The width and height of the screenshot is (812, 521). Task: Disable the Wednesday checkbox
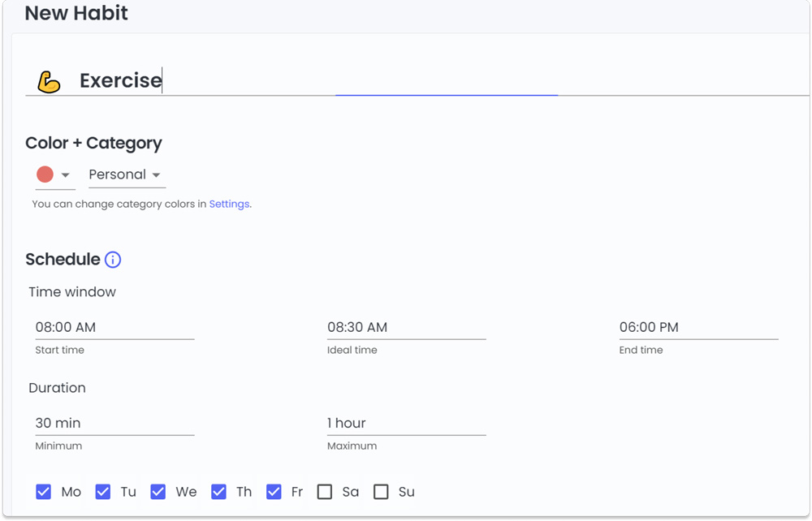[x=158, y=492]
